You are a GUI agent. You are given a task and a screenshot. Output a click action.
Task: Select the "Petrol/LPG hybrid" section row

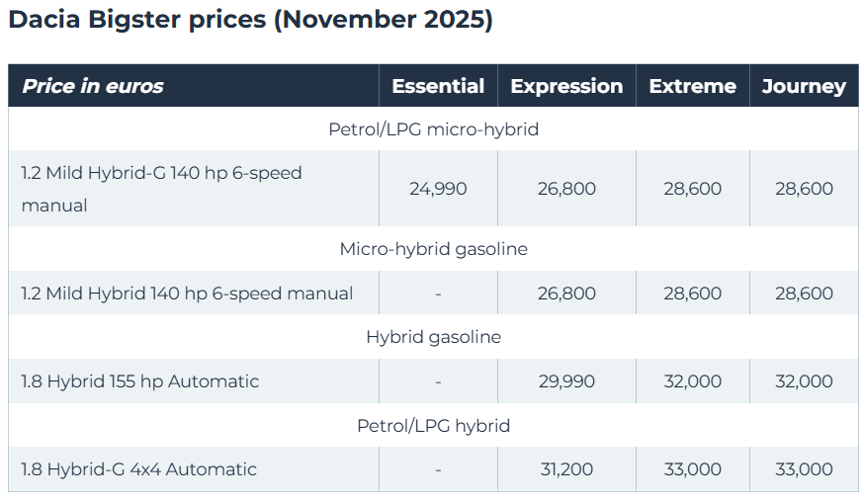[x=433, y=426]
